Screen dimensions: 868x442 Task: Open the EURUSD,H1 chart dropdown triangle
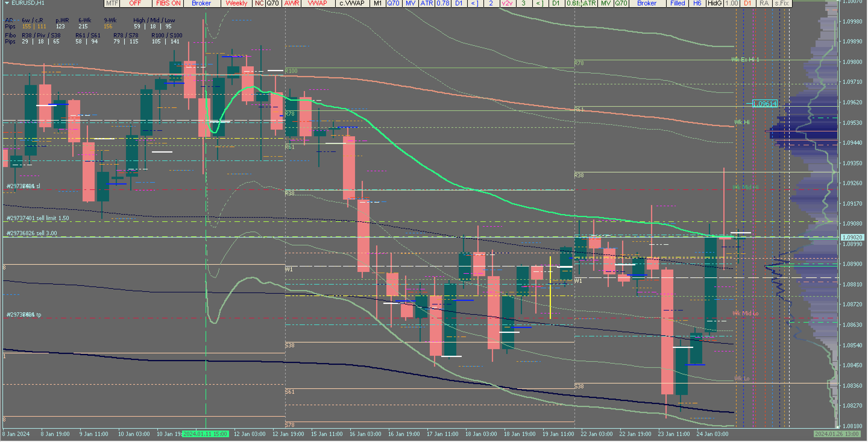[7, 3]
